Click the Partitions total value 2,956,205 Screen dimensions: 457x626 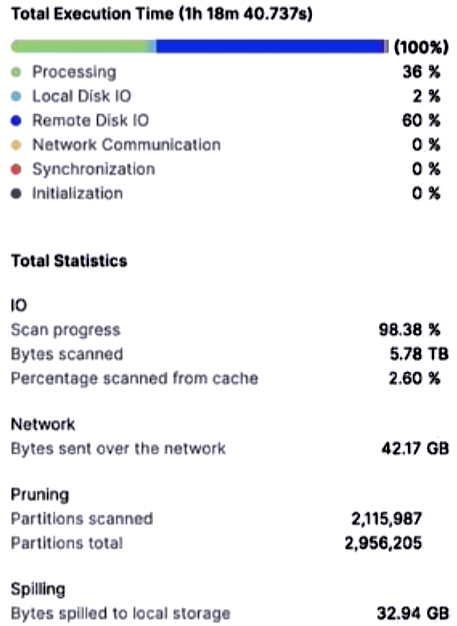tap(383, 543)
